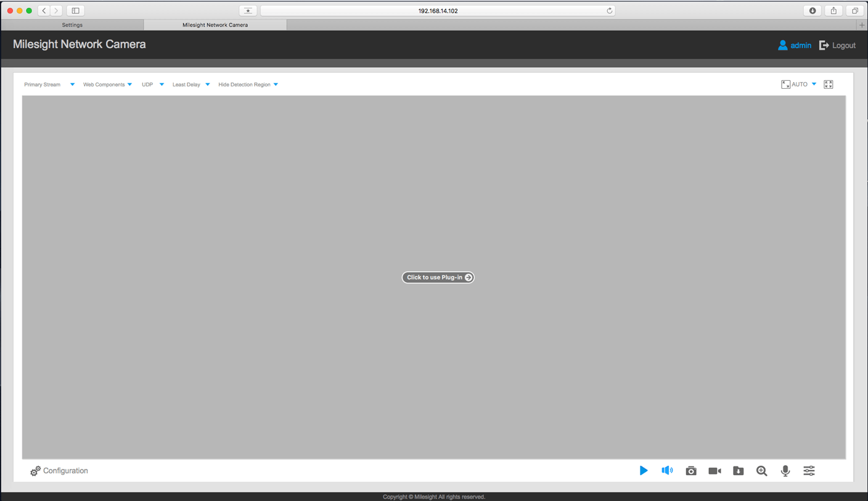
Task: Go forward with Safari forward arrow
Action: point(56,10)
